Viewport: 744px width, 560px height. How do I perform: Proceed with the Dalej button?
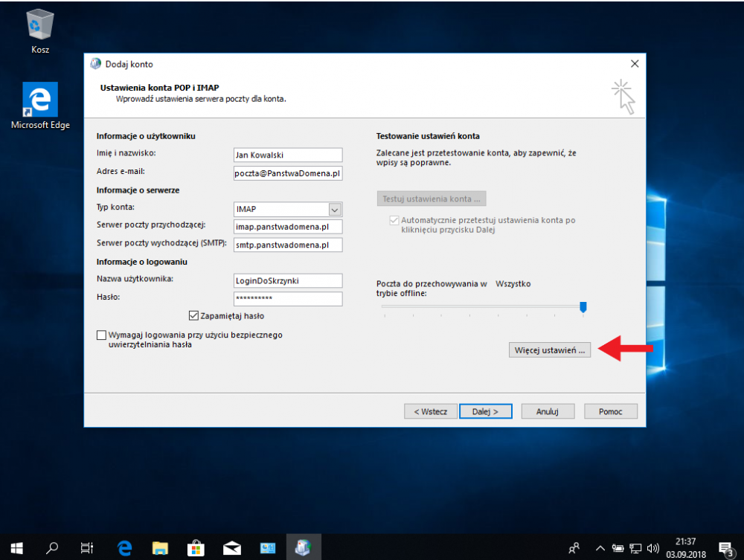point(485,411)
